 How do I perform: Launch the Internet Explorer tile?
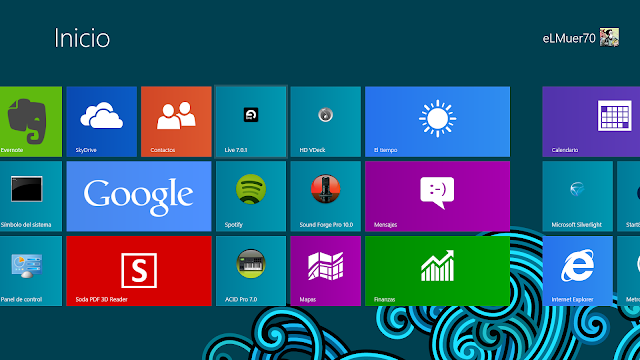578,271
